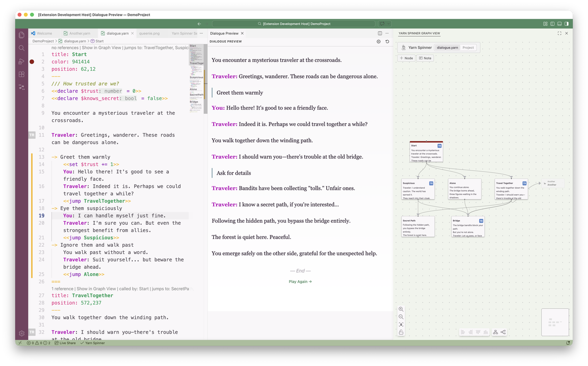Align selected nodes to bottom
Screen dimensions: 588x366
pos(486,332)
